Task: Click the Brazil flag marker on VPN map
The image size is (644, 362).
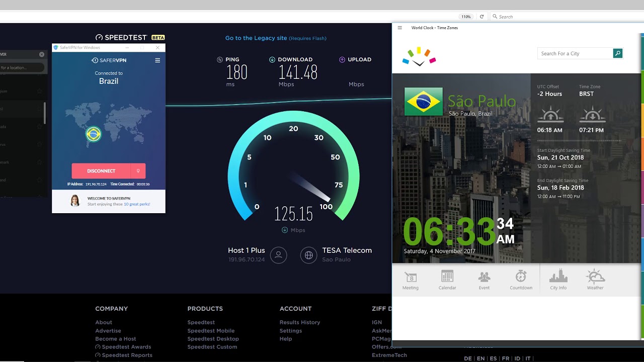Action: tap(94, 134)
